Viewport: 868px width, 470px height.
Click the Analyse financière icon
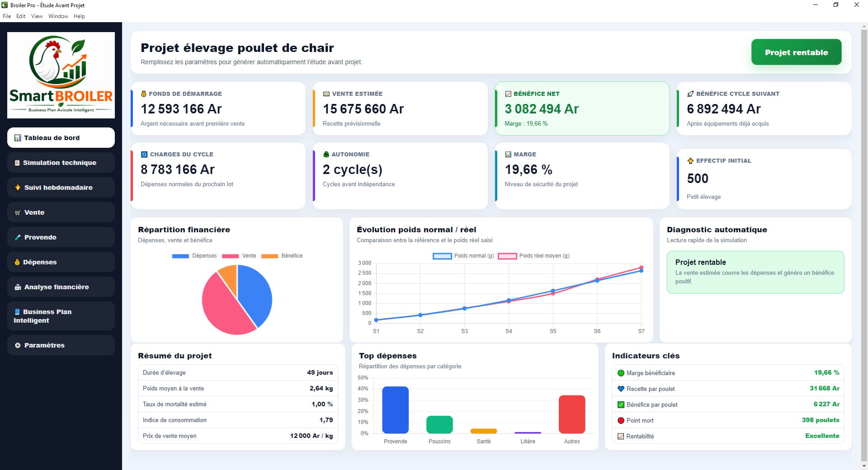[x=18, y=287]
